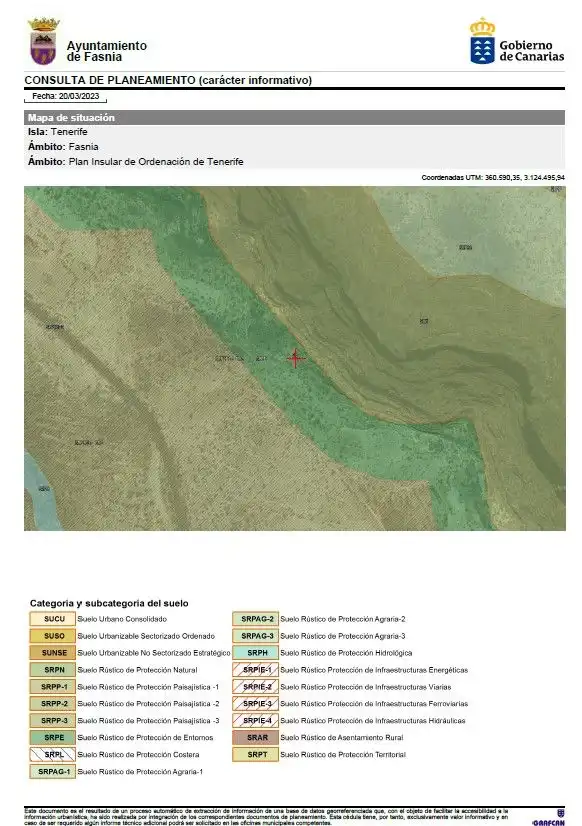Click the SRPIE-1 Infraestructuras Energéticas swatch
This screenshot has width=582, height=826.
[x=255, y=670]
